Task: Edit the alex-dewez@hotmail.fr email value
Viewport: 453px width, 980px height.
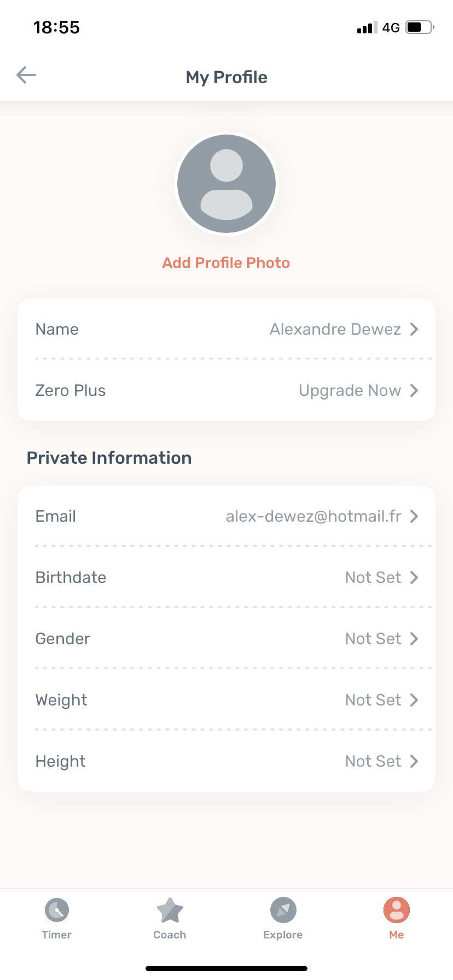Action: point(313,516)
